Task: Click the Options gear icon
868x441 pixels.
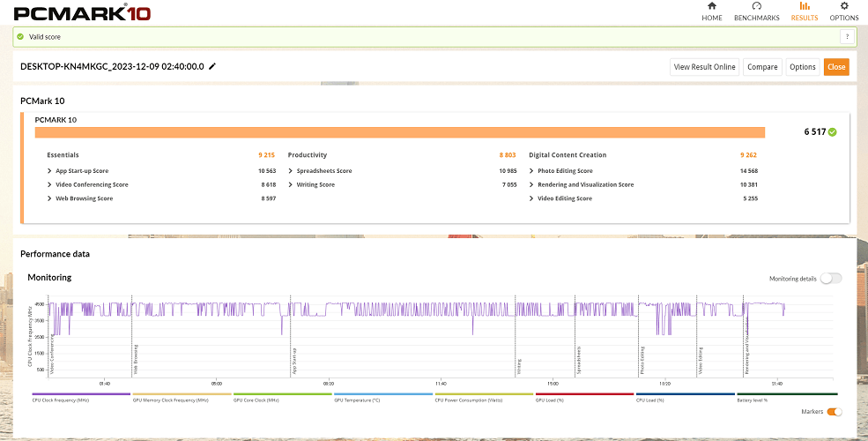Action: point(844,6)
